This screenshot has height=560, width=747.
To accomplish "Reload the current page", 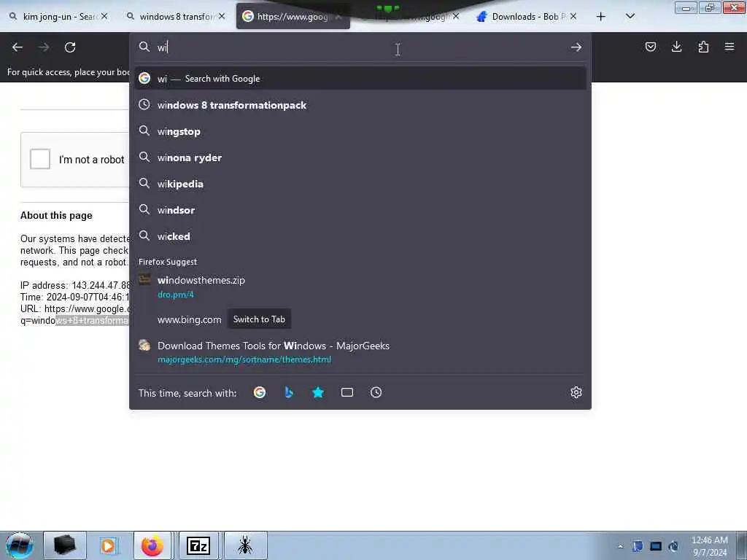I will pyautogui.click(x=70, y=47).
